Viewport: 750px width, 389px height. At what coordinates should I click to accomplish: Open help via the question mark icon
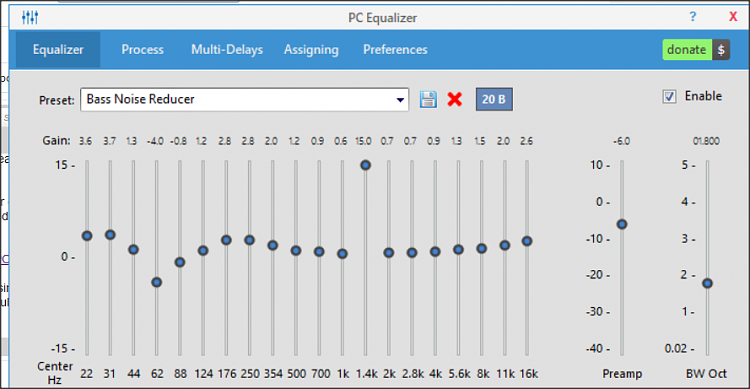pyautogui.click(x=692, y=17)
